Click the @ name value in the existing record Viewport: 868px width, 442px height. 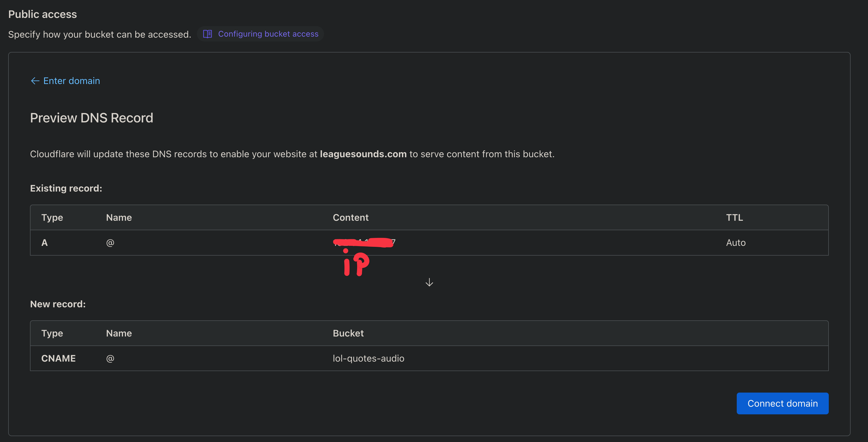110,242
